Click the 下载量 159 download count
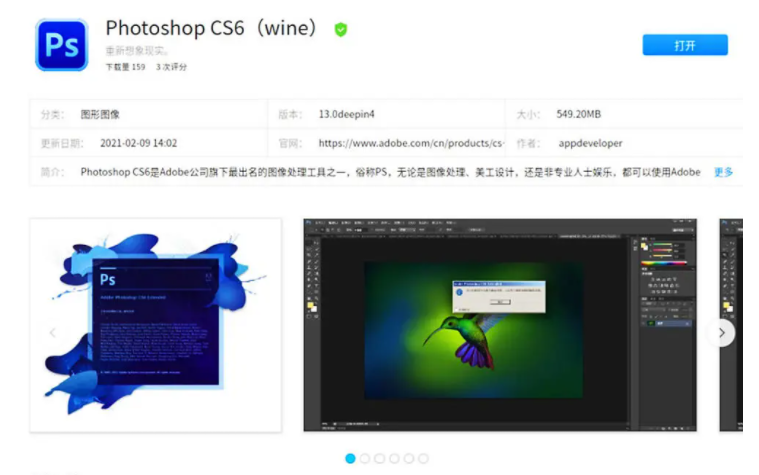The image size is (759, 475). 125,67
